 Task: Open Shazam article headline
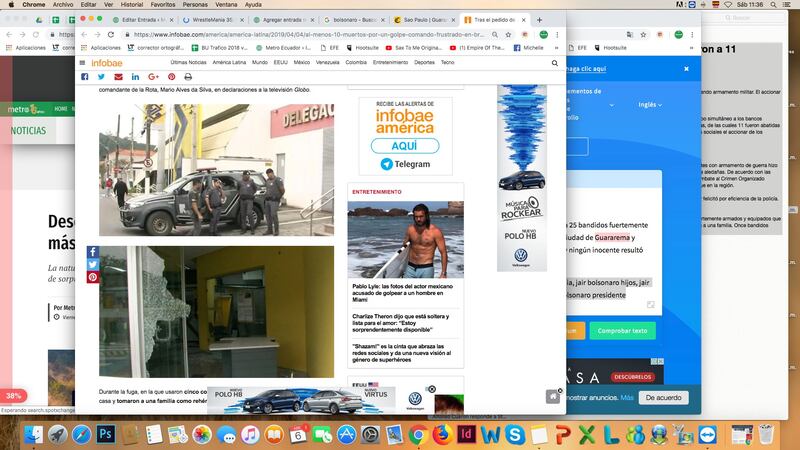coord(402,353)
